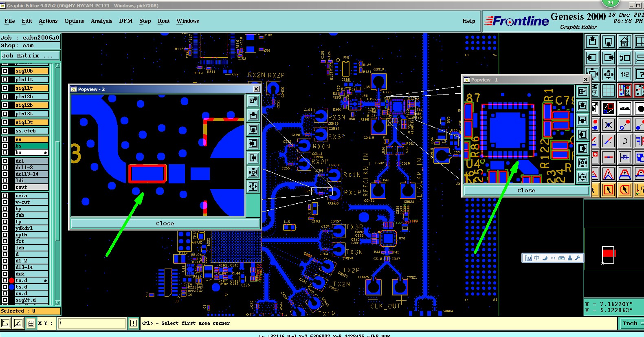
Task: Click the red-blue diagonal line edit icon
Action: [x=609, y=141]
